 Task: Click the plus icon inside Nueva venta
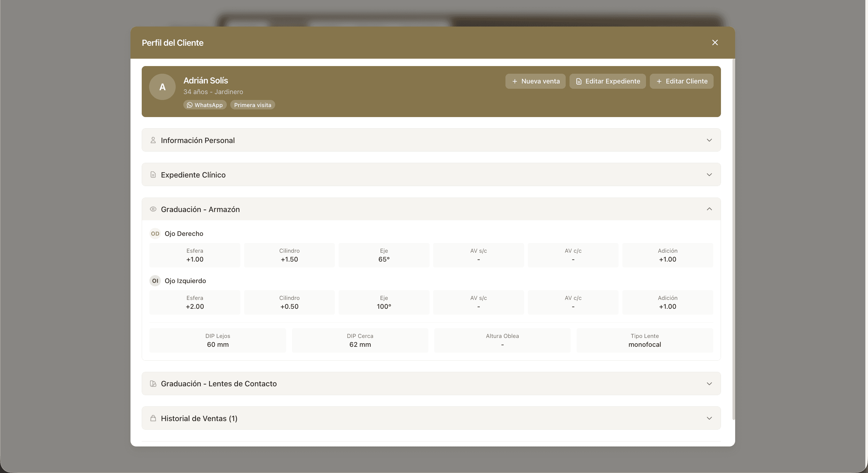click(515, 81)
